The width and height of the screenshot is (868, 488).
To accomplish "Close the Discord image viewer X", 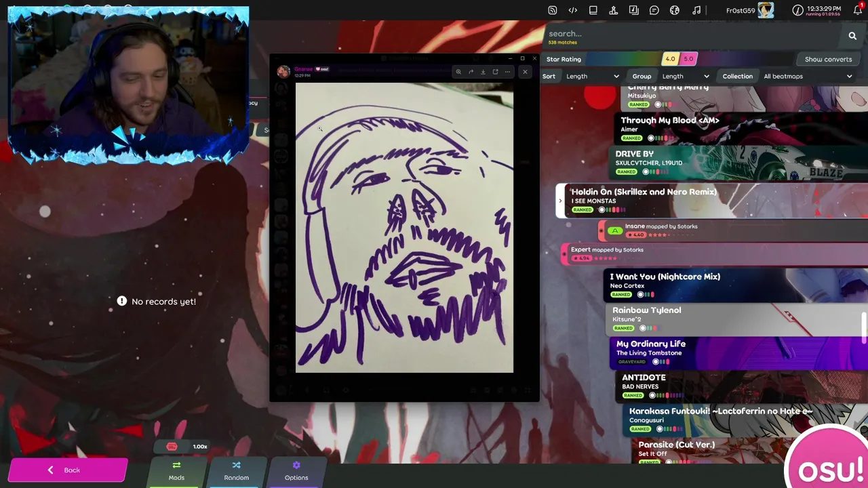I will (x=525, y=72).
